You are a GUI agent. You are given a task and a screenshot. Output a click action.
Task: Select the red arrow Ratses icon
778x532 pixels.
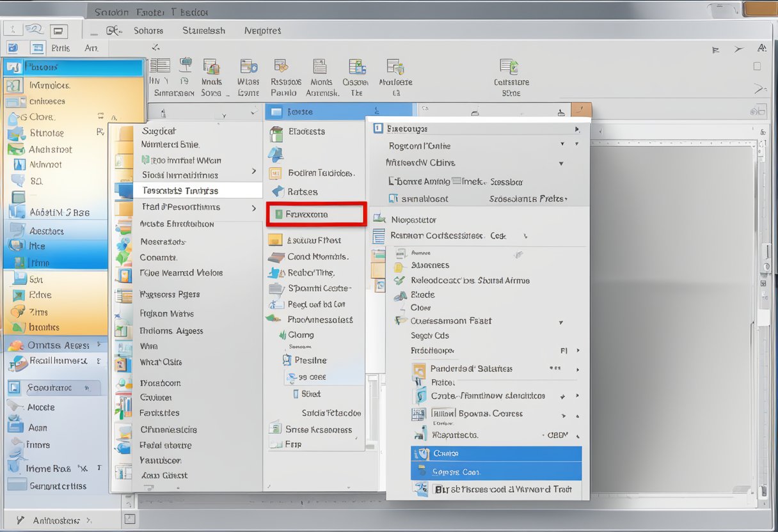(278, 190)
